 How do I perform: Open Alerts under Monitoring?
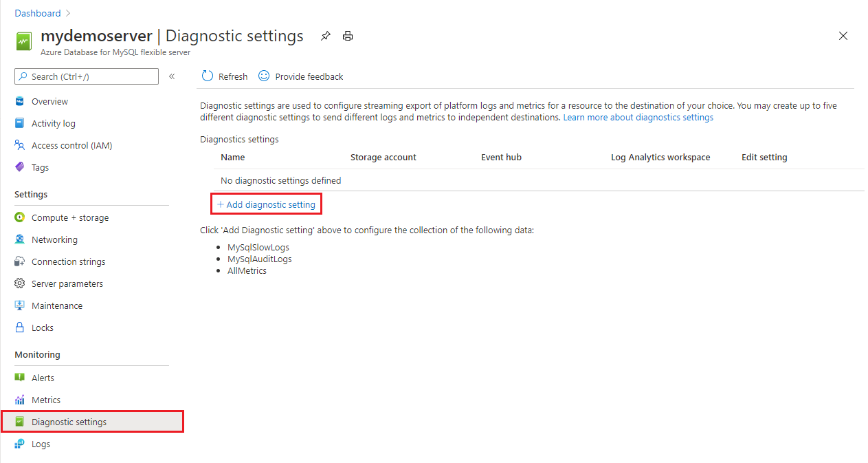43,378
